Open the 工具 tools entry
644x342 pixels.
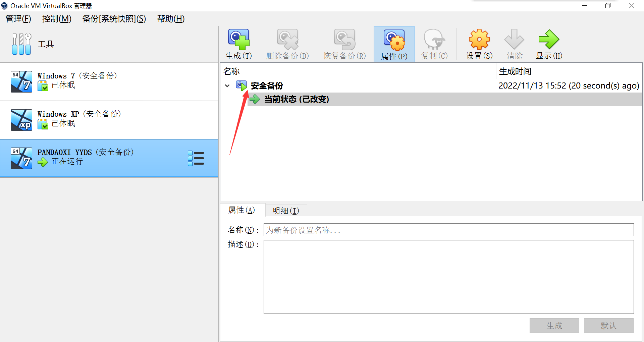(109, 44)
